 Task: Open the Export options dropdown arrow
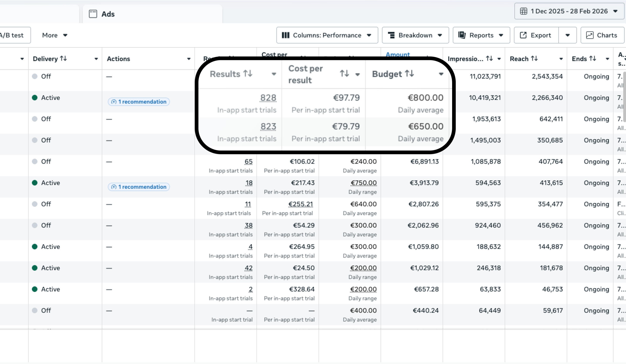567,35
